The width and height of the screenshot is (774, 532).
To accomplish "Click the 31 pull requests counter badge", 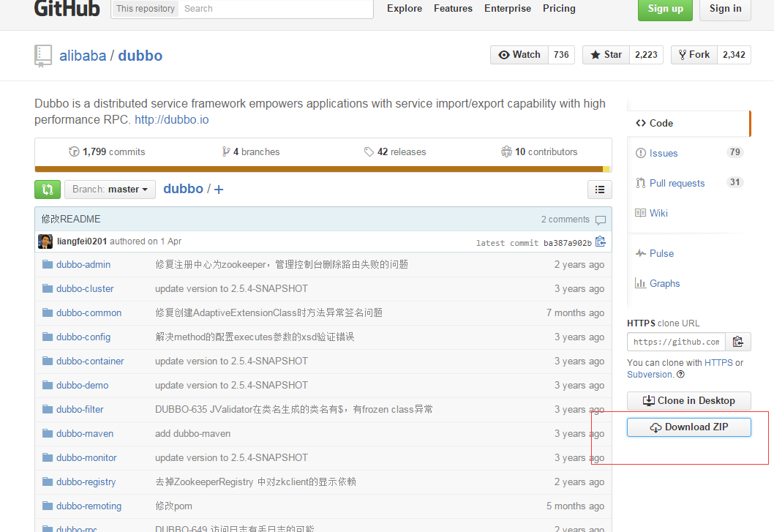I will pyautogui.click(x=735, y=182).
